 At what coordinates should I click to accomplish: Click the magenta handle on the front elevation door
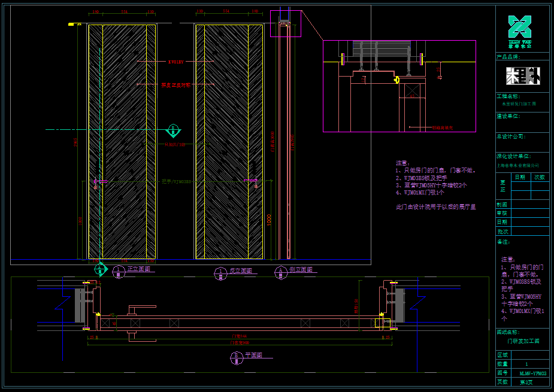tap(98, 181)
